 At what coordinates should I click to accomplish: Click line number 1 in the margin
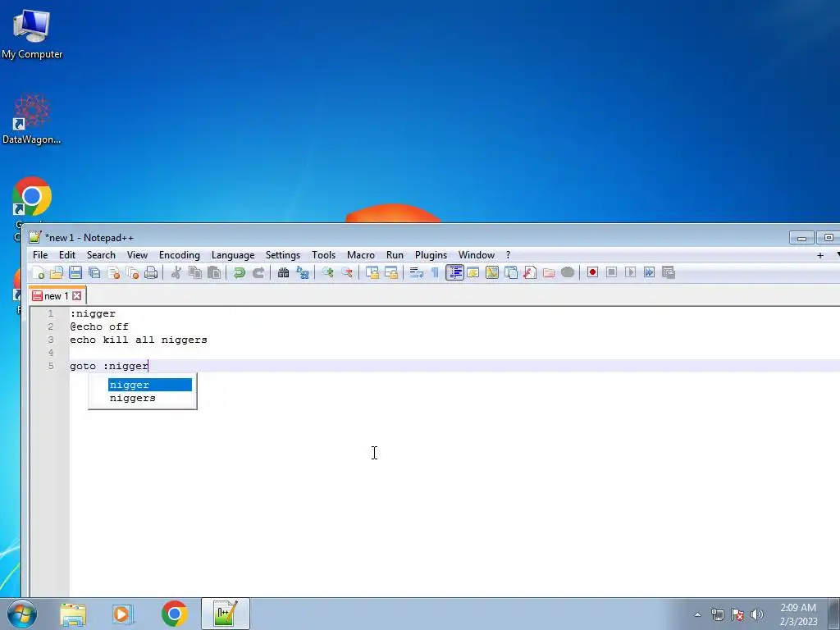(51, 313)
